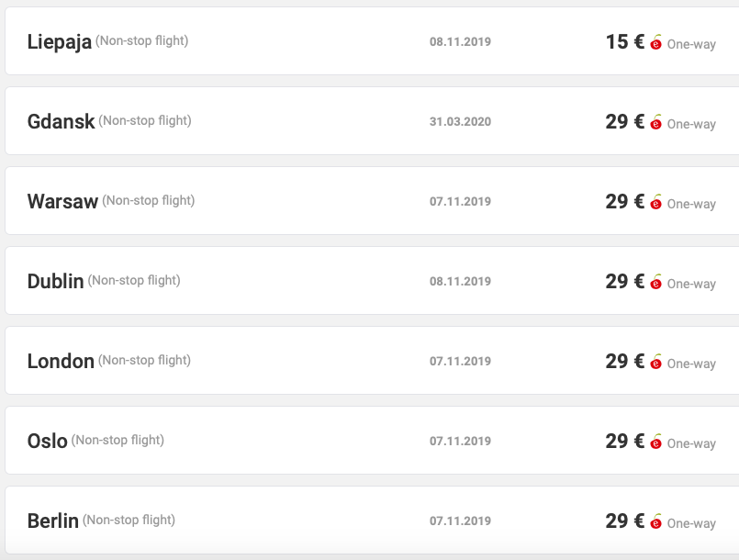Click the cherry icon in Berlin row
The width and height of the screenshot is (739, 560).
click(656, 521)
